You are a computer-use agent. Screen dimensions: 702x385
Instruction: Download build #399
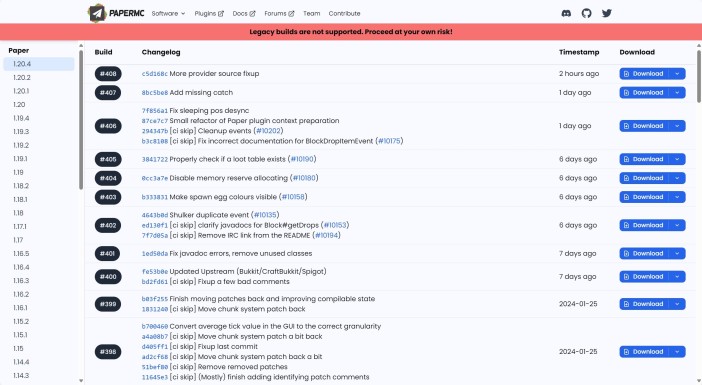tap(644, 304)
